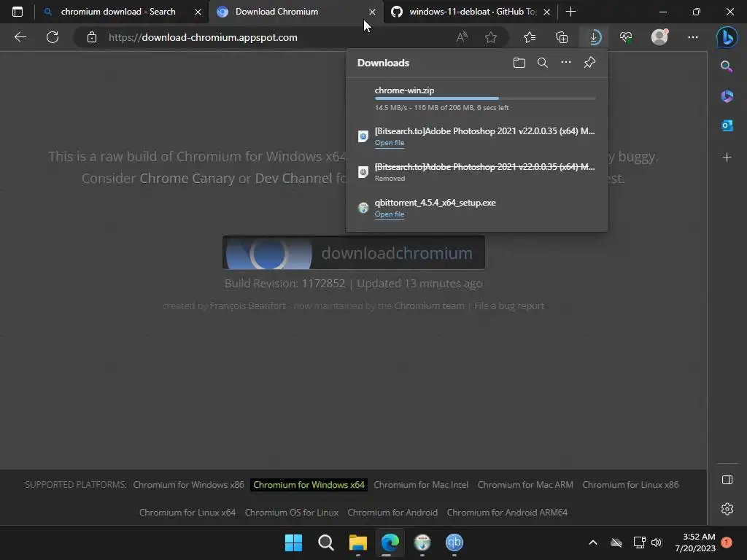Choose Chromium for Linux x86

(630, 485)
